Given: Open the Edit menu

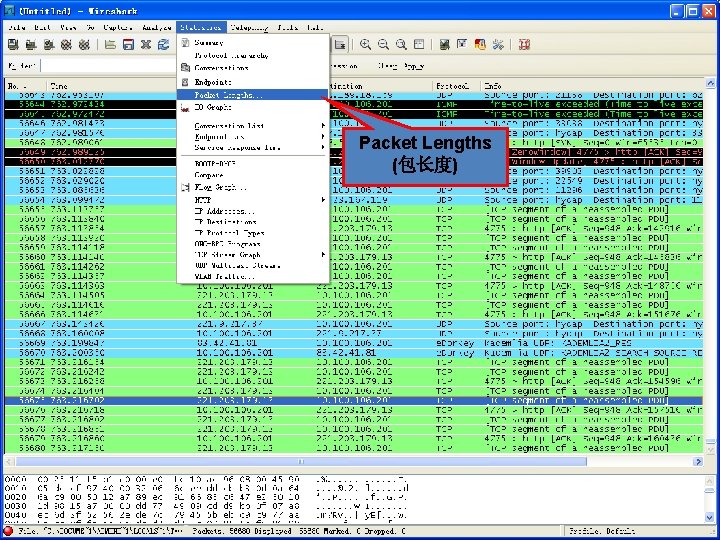Looking at the screenshot, I should pyautogui.click(x=43, y=28).
